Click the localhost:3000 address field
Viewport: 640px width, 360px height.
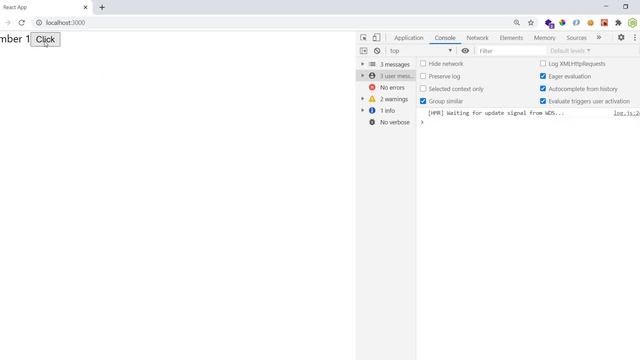[269, 23]
